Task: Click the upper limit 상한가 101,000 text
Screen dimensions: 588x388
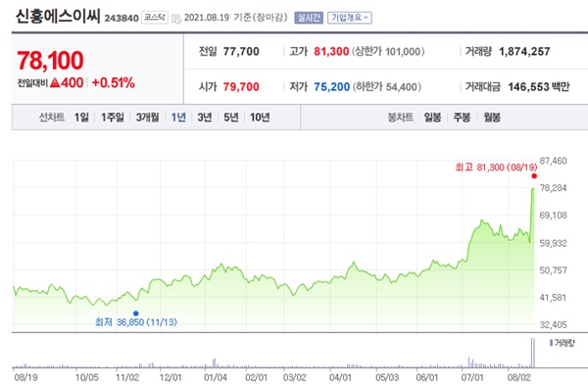Action: pyautogui.click(x=388, y=51)
